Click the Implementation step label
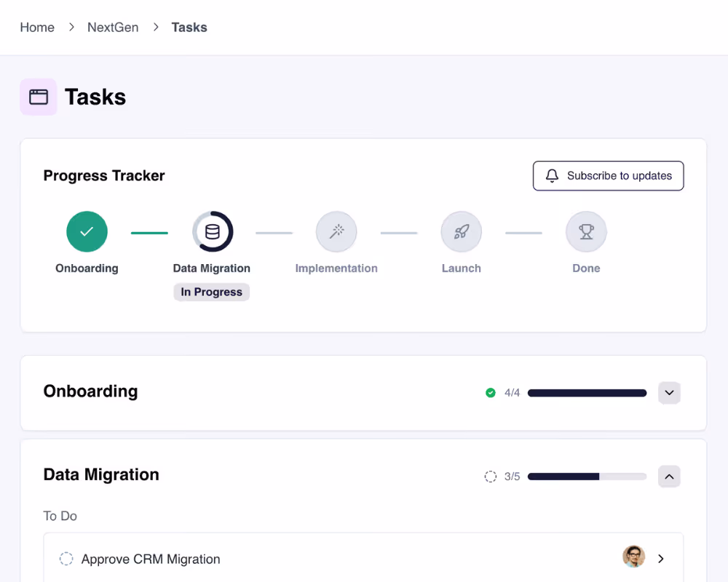 click(x=336, y=268)
